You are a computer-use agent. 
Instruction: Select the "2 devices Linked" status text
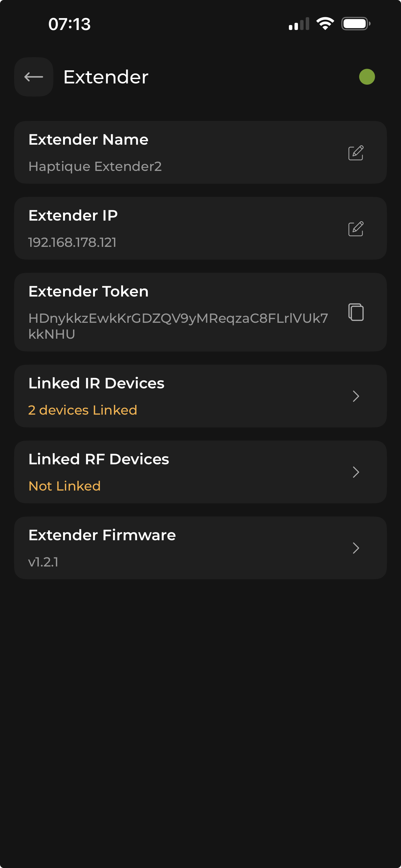[82, 410]
